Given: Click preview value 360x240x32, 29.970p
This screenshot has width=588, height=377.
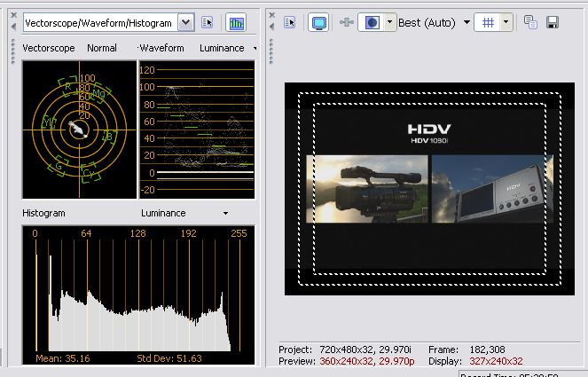Looking at the screenshot, I should [x=367, y=361].
